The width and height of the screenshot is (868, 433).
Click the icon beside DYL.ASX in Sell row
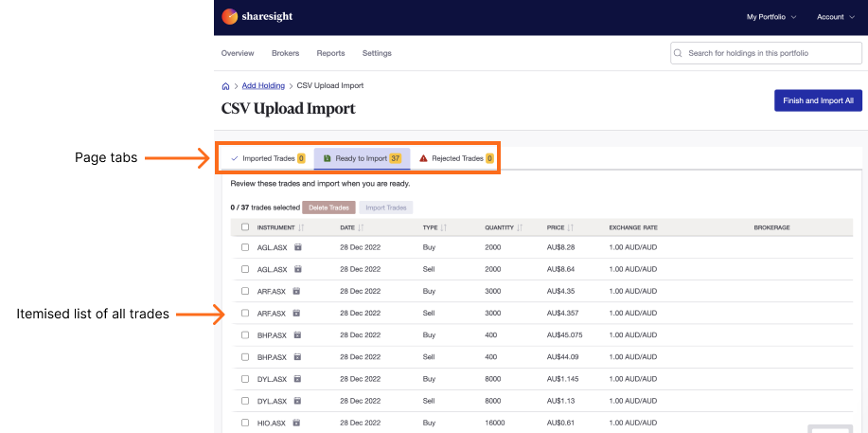tap(297, 401)
